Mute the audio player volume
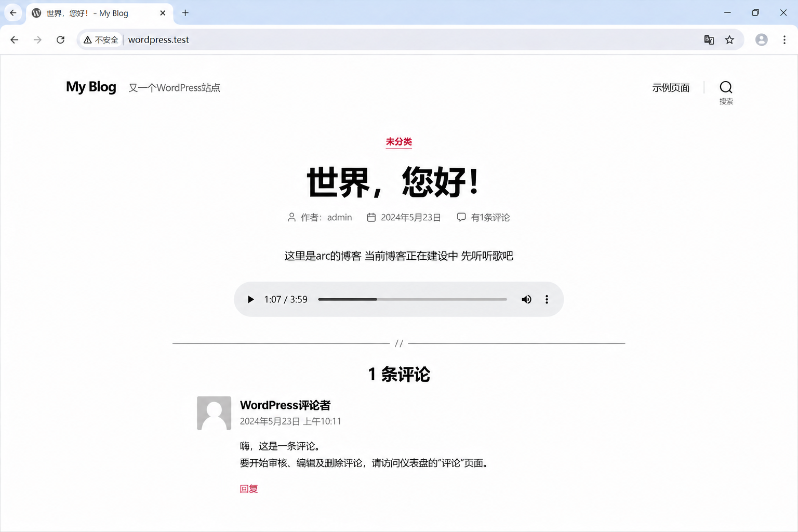The width and height of the screenshot is (798, 532). 526,299
